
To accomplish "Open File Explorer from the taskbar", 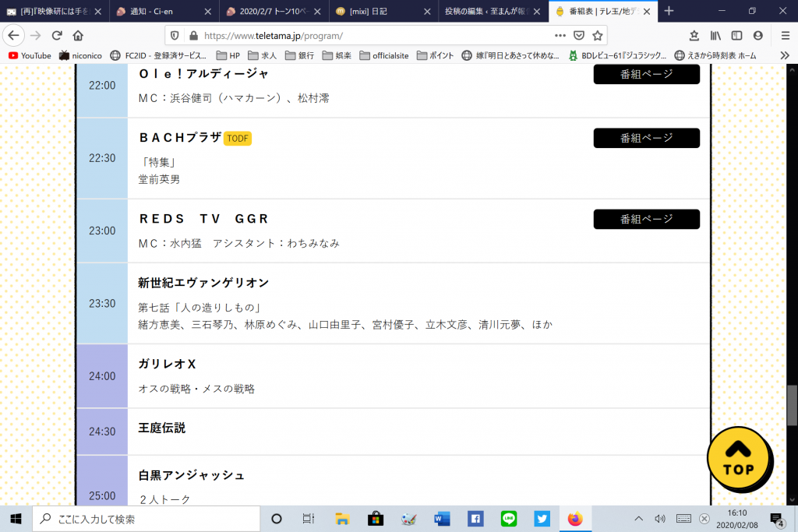I will pyautogui.click(x=342, y=519).
